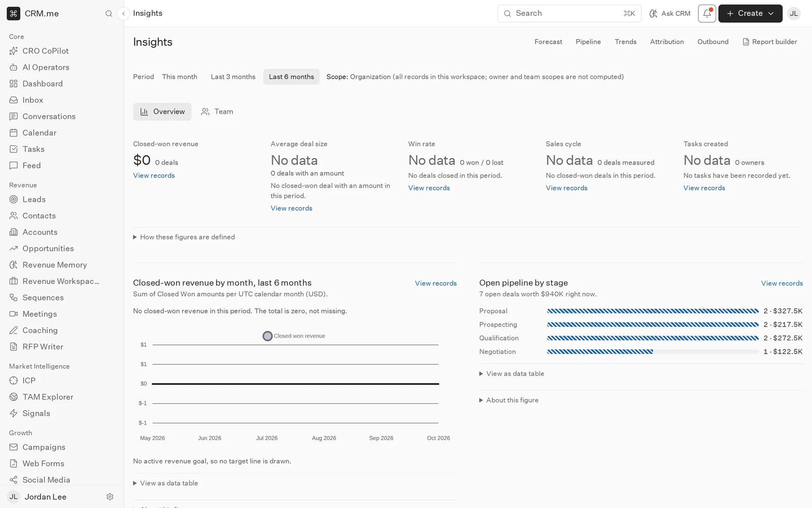812x508 pixels.
Task: View records under Closed-won revenue
Action: pos(154,176)
